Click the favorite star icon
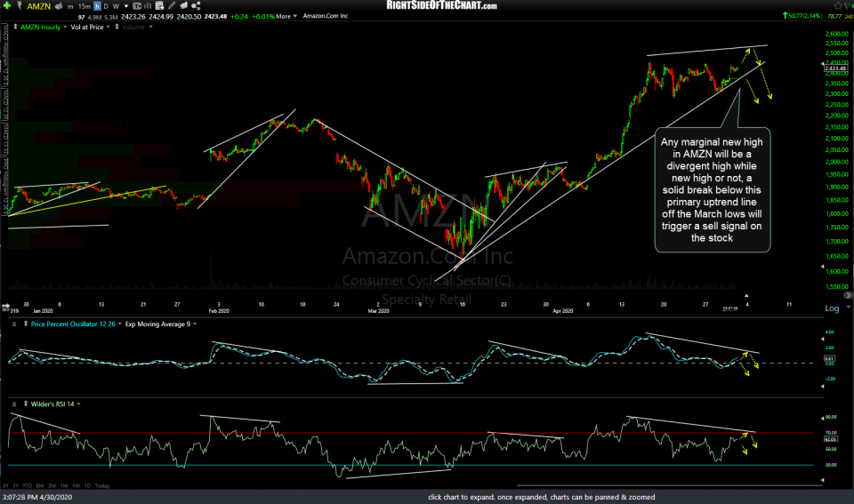854x504 pixels. (838, 5)
